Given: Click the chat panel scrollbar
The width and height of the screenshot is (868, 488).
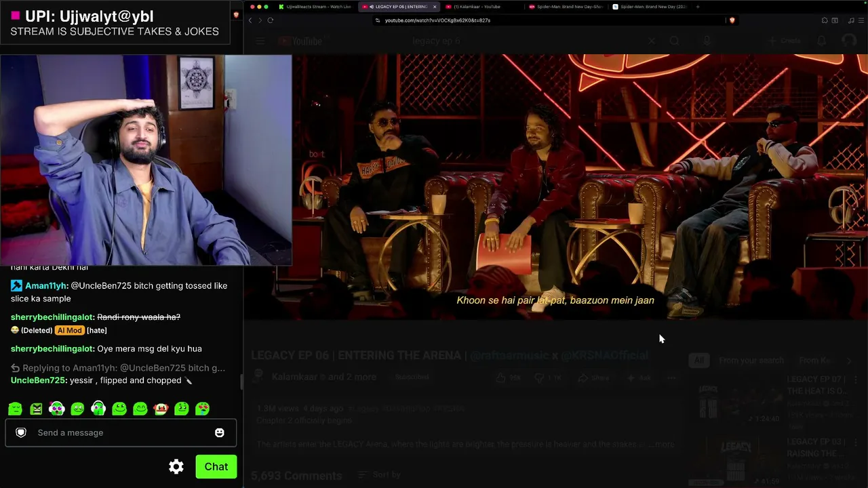Looking at the screenshot, I should (241, 382).
